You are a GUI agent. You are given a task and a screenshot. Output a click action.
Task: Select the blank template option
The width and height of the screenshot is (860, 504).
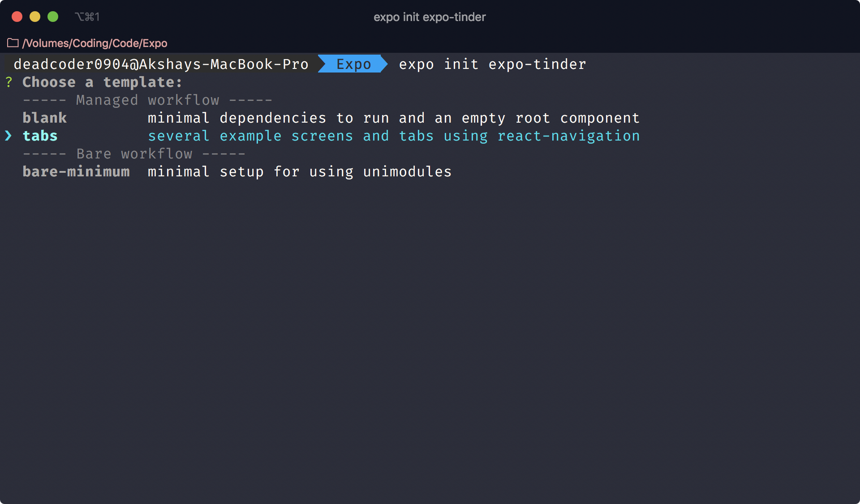tap(44, 118)
